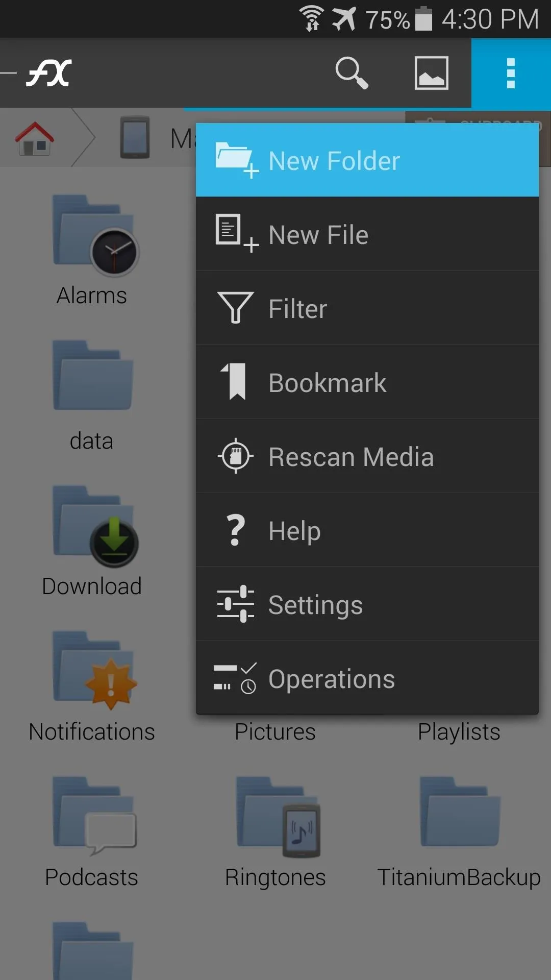
Task: Open the Notifications folder icon
Action: (95, 671)
